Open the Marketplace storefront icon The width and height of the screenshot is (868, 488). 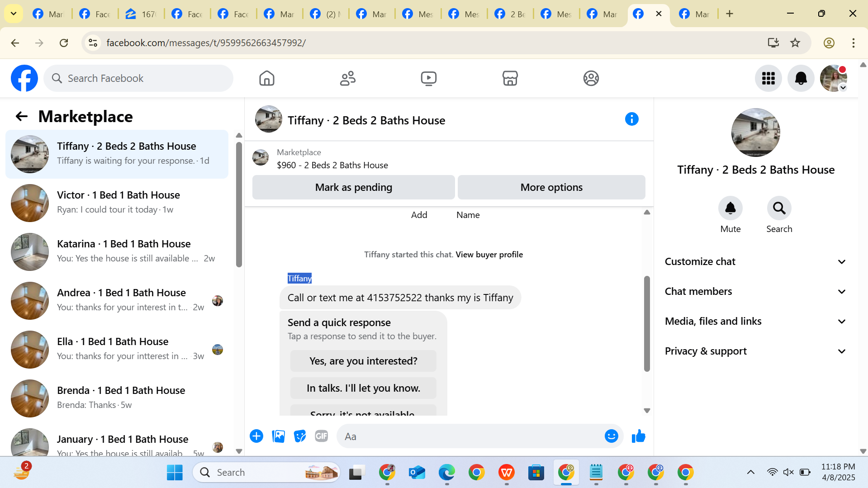[x=510, y=78]
